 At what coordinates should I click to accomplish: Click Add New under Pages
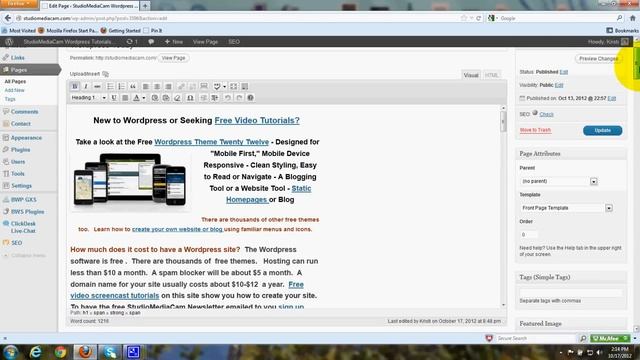pyautogui.click(x=15, y=90)
